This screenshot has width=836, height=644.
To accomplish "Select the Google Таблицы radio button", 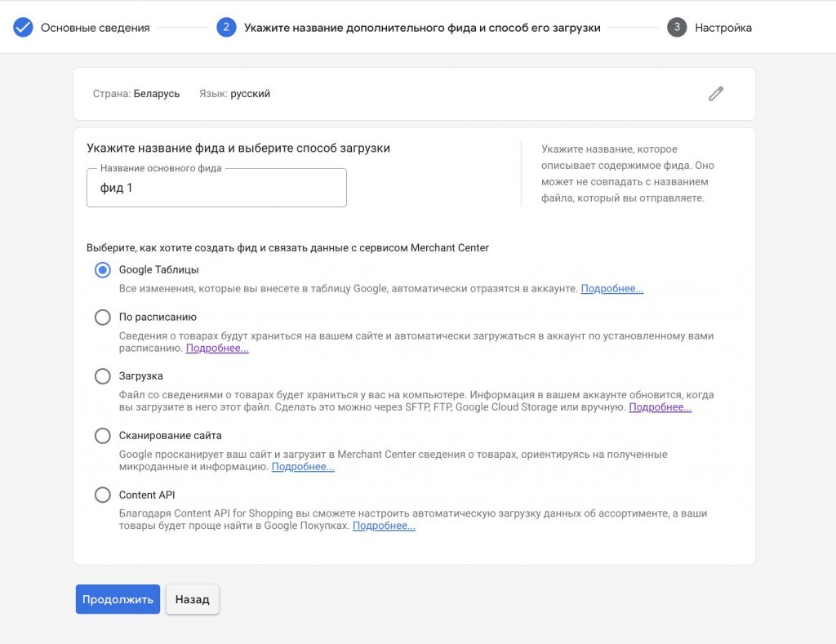I will [102, 269].
